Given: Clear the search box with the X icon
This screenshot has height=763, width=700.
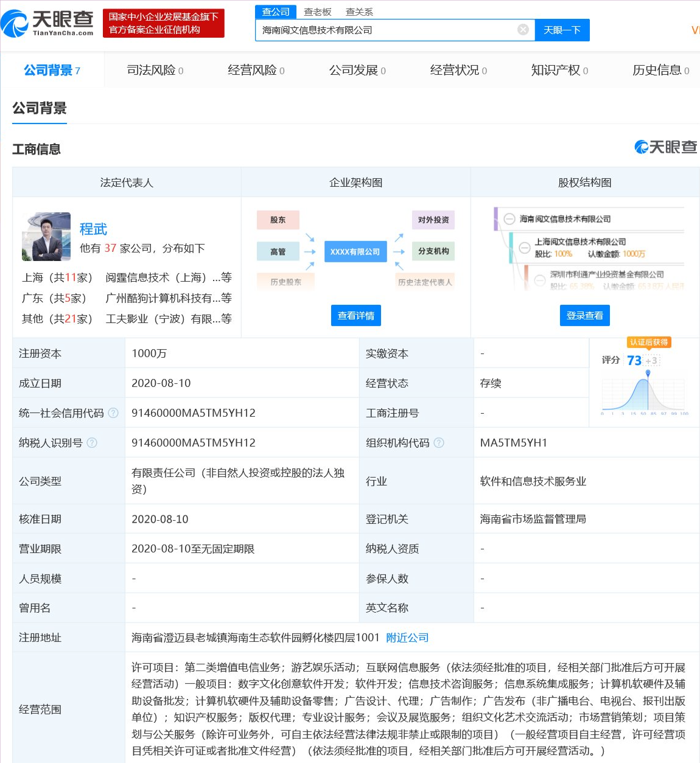Looking at the screenshot, I should [522, 29].
